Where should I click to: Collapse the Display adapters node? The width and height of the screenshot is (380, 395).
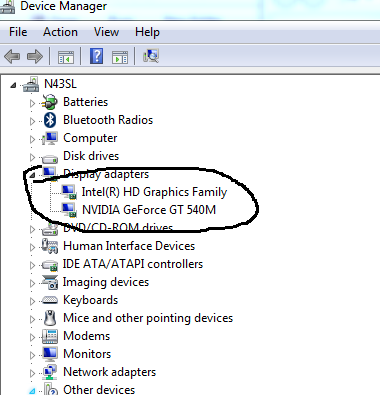coord(32,175)
